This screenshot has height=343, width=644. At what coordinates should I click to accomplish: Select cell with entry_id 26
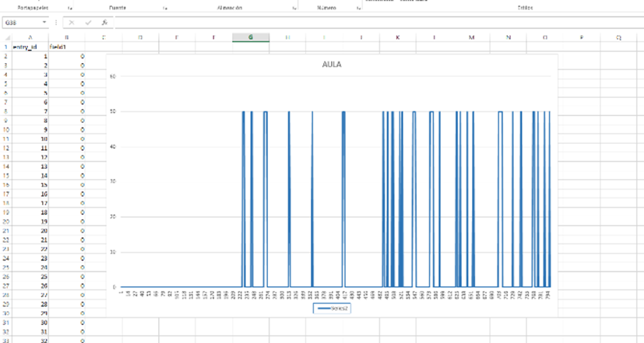tap(30, 285)
